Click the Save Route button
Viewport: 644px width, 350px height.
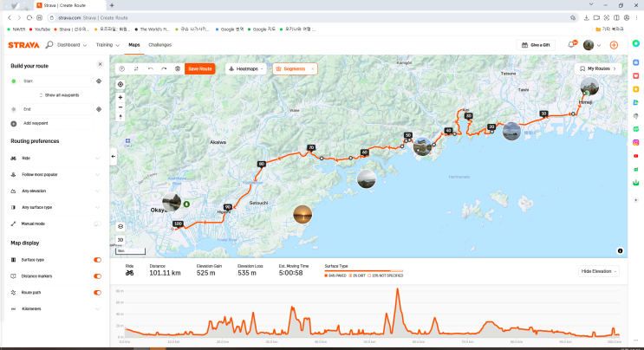click(200, 69)
